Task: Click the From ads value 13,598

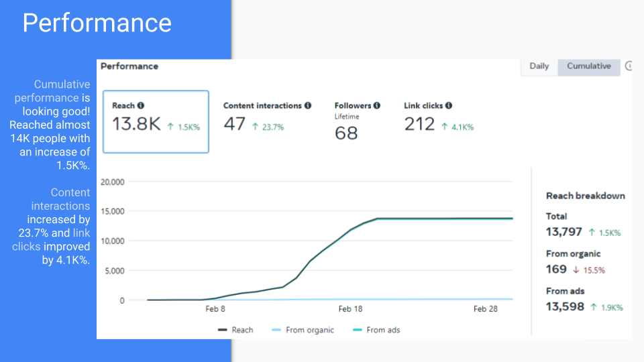Action: [x=566, y=307]
